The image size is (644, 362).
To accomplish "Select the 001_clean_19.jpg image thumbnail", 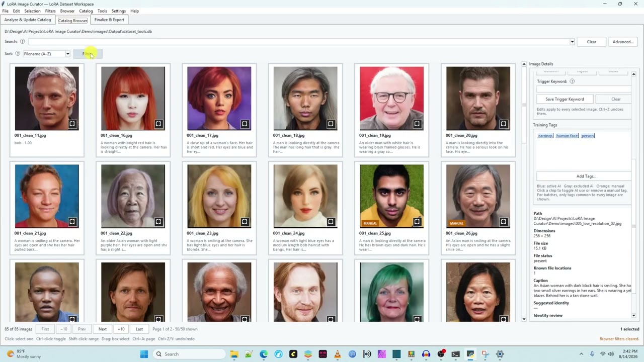I will point(391,99).
